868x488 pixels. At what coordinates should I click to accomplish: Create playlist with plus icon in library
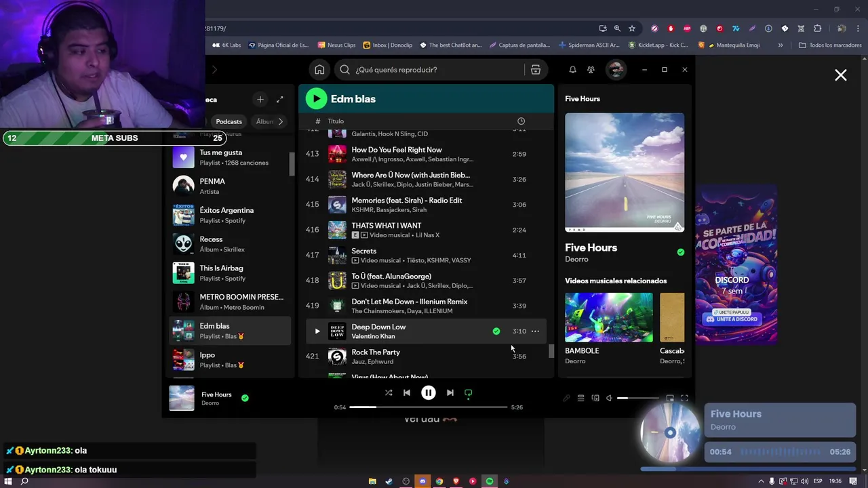260,100
